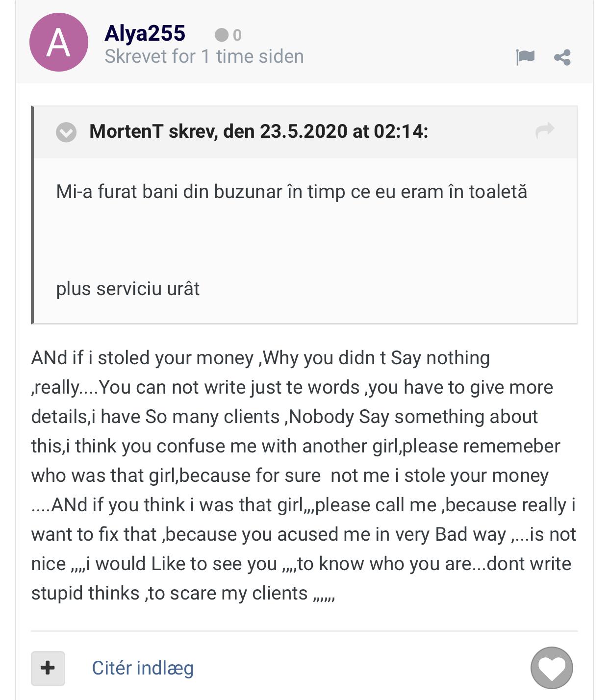Jump to MortenT's original post arrow
Screen dimensions: 609x700
(x=545, y=130)
